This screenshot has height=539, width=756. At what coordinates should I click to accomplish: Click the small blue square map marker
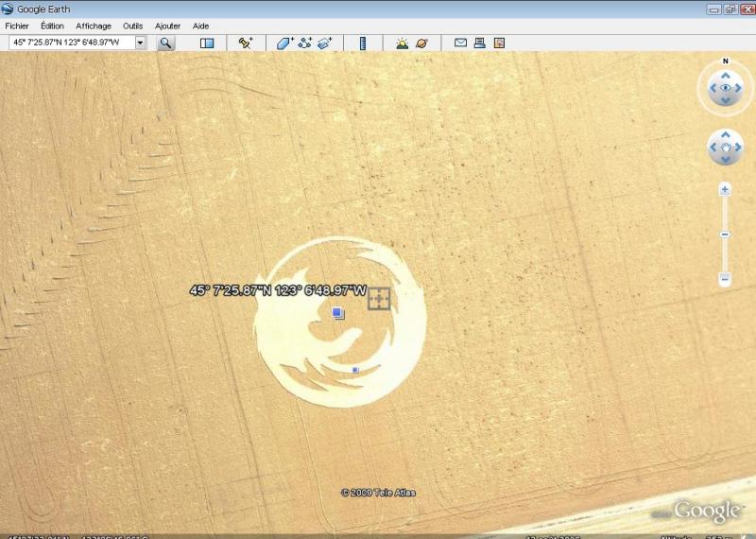pyautogui.click(x=355, y=370)
